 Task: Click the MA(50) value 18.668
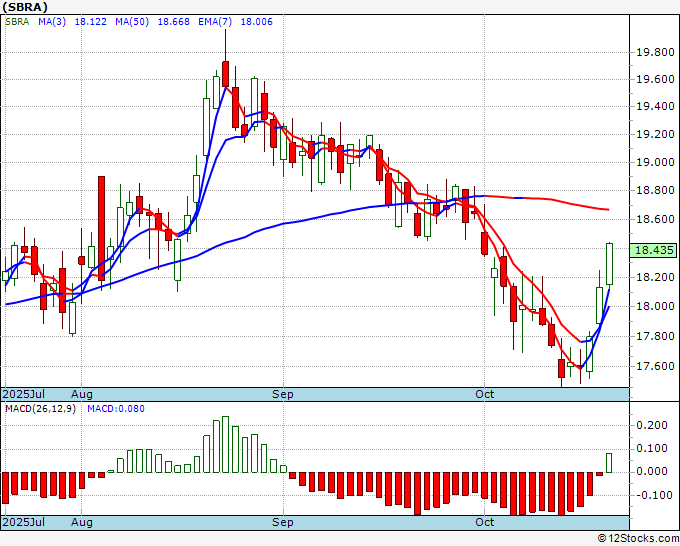tap(173, 22)
